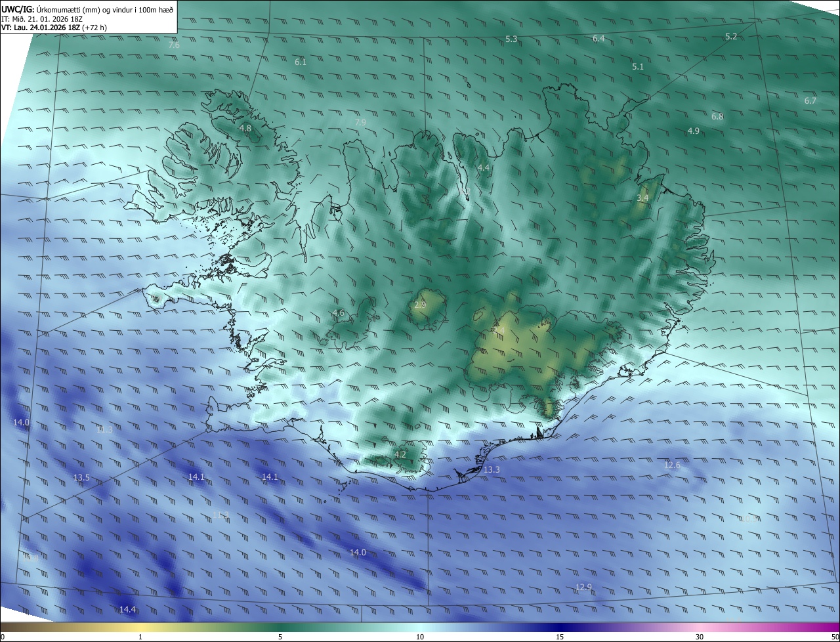
Task: Click the 6.1 value label on the map
Action: point(301,62)
